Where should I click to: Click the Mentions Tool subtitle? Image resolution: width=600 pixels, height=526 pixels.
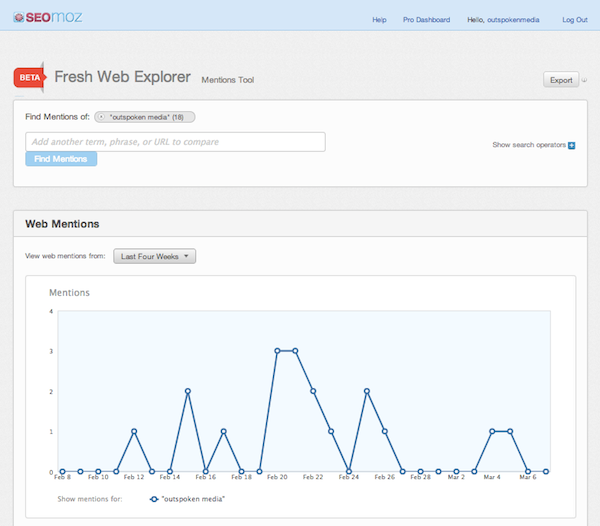[228, 80]
